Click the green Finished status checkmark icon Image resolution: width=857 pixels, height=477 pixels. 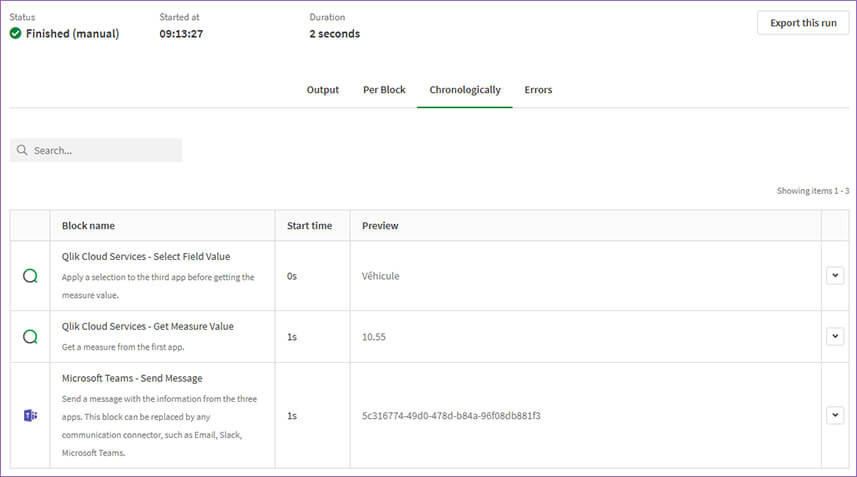coord(15,33)
